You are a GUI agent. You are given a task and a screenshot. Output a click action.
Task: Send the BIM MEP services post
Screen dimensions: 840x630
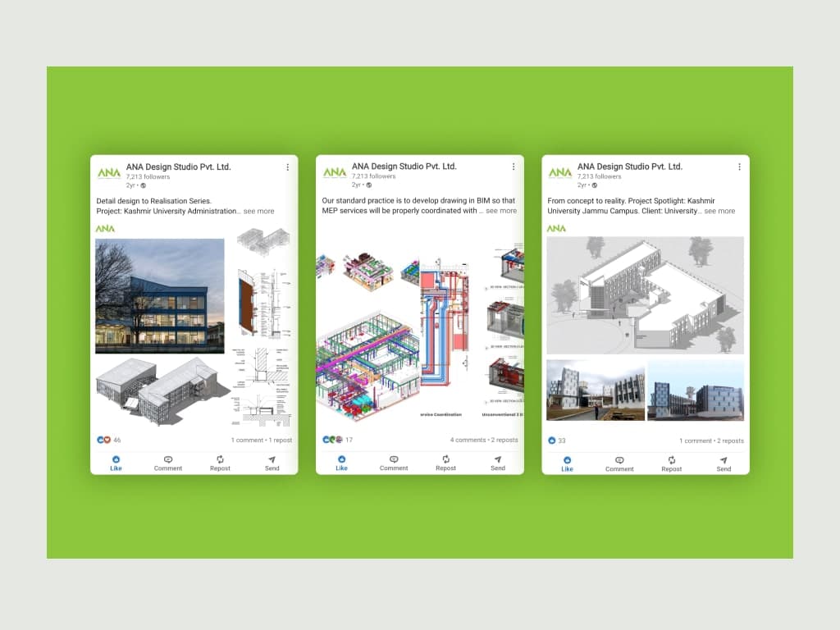click(x=498, y=463)
